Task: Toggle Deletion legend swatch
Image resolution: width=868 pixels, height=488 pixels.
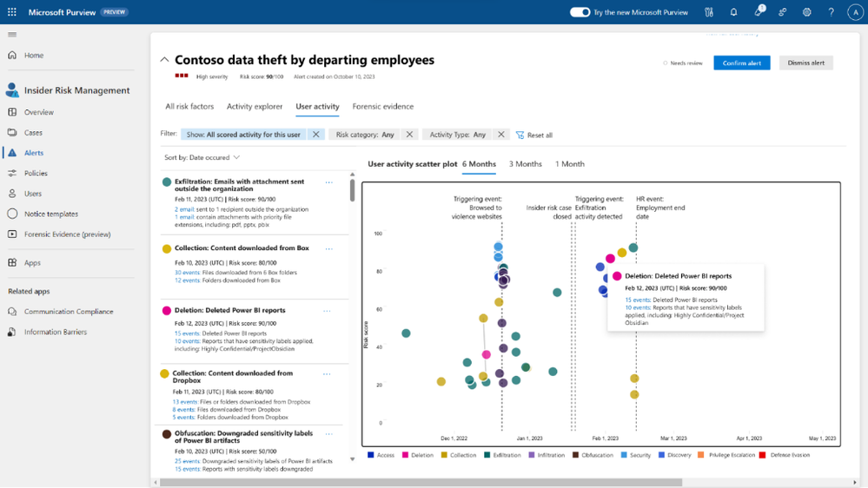Action: coord(405,455)
